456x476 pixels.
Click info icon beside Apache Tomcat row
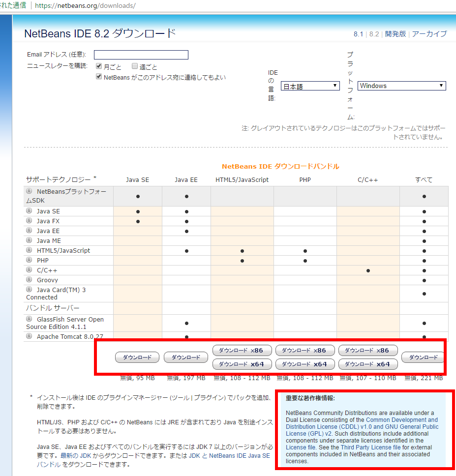[29, 336]
